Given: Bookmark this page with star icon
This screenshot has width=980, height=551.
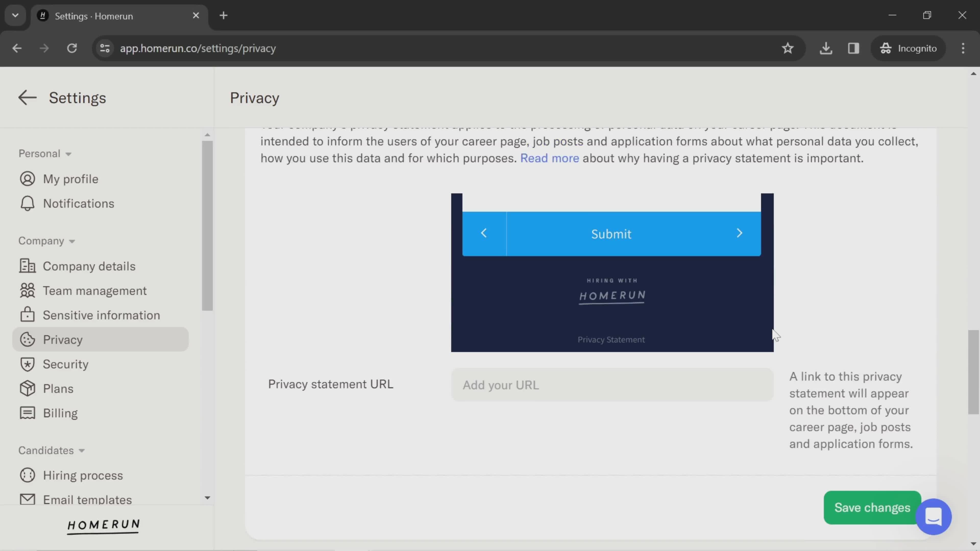Looking at the screenshot, I should [x=788, y=48].
